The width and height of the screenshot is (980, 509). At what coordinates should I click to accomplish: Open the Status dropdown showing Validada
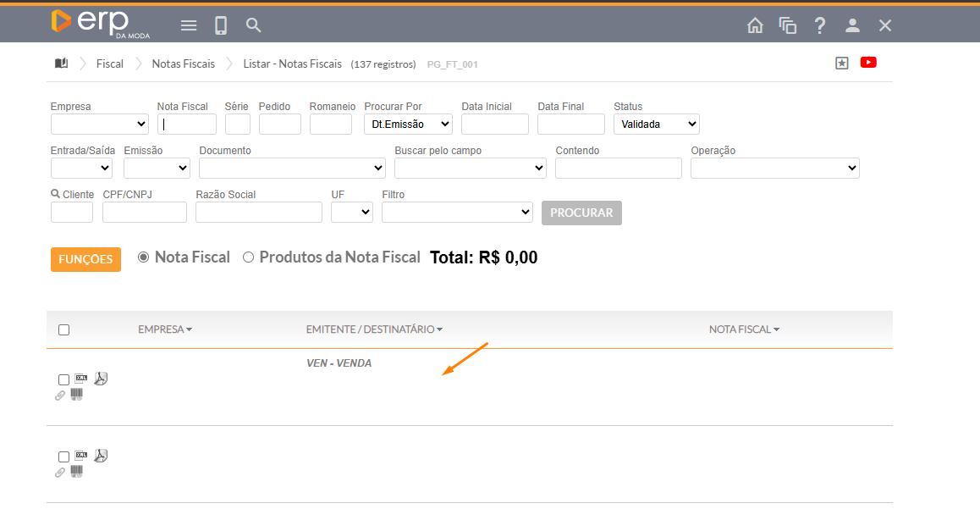(657, 124)
